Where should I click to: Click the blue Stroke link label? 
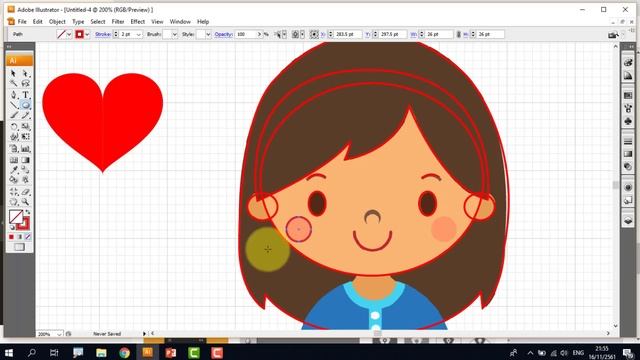103,34
